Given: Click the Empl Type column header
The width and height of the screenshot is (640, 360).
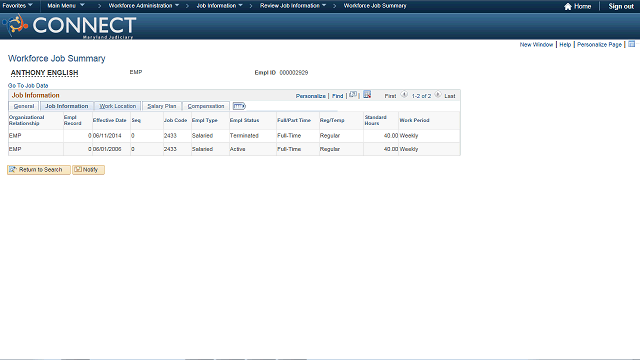Looking at the screenshot, I should tap(204, 120).
